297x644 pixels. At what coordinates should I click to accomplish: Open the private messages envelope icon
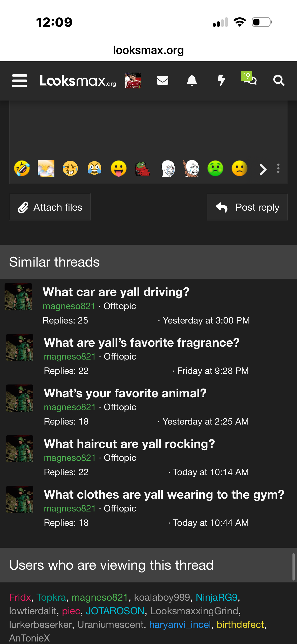(162, 81)
